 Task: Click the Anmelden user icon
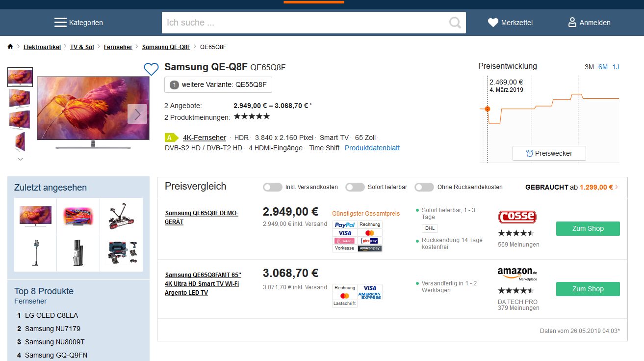click(572, 23)
